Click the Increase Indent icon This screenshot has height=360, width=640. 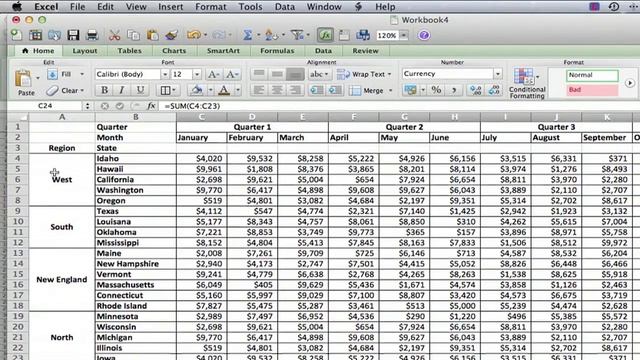(x=335, y=90)
